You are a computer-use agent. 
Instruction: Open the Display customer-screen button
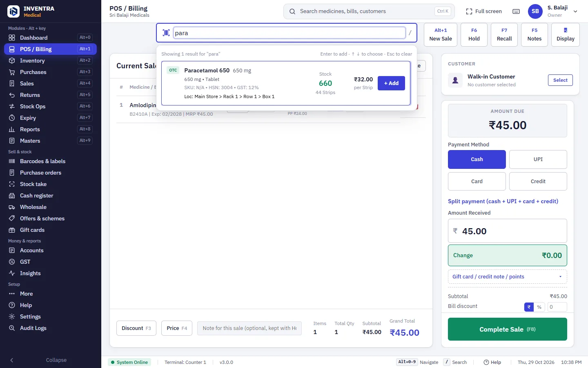566,35
